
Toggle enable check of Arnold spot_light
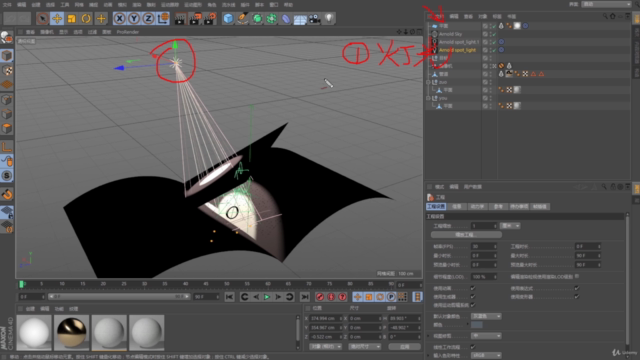(494, 50)
